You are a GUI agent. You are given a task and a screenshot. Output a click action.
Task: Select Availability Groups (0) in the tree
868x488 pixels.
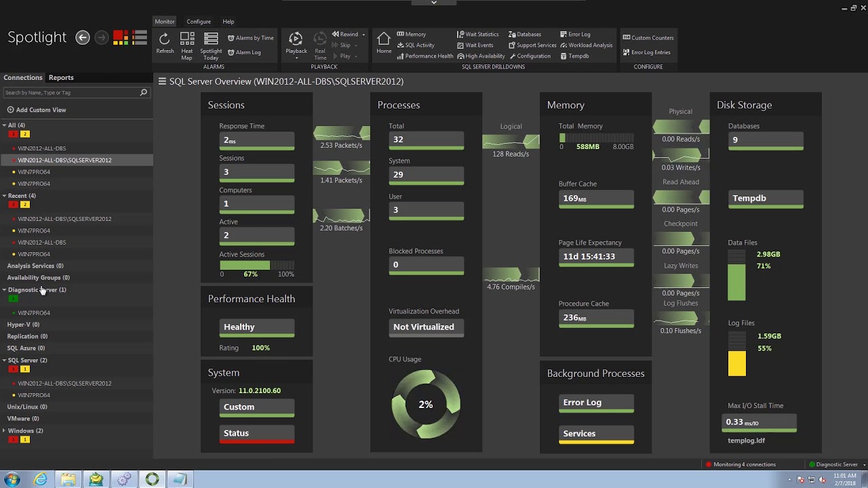(38, 278)
